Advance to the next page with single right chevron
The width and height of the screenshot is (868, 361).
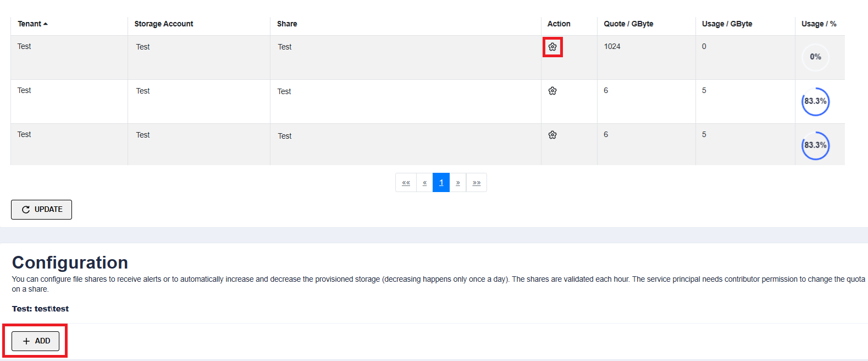458,183
